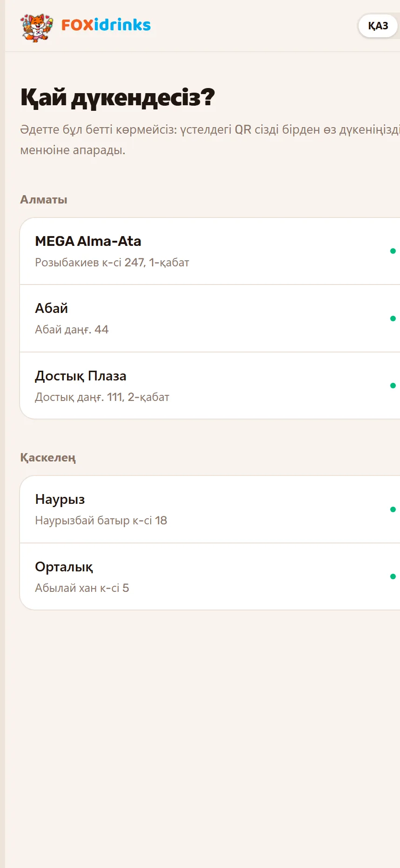The width and height of the screenshot is (400, 868).
Task: Choose the Абай store entry
Action: pos(210,319)
